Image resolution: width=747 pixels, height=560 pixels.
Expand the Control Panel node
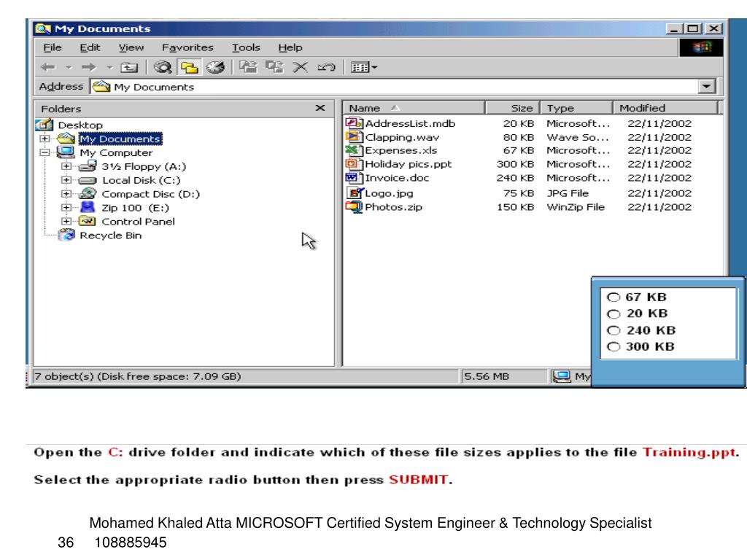click(66, 222)
